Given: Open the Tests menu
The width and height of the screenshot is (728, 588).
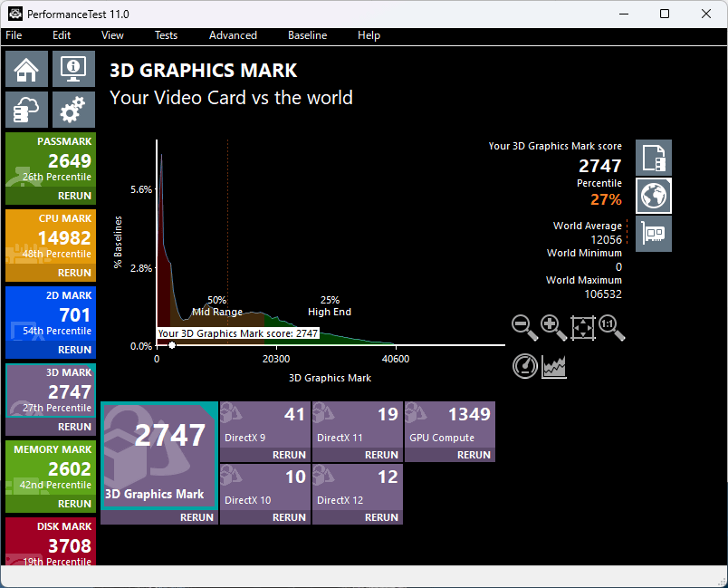Looking at the screenshot, I should [166, 35].
